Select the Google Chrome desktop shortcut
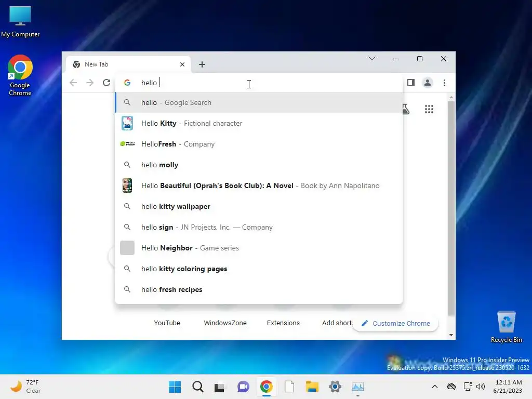532x399 pixels. (20, 75)
